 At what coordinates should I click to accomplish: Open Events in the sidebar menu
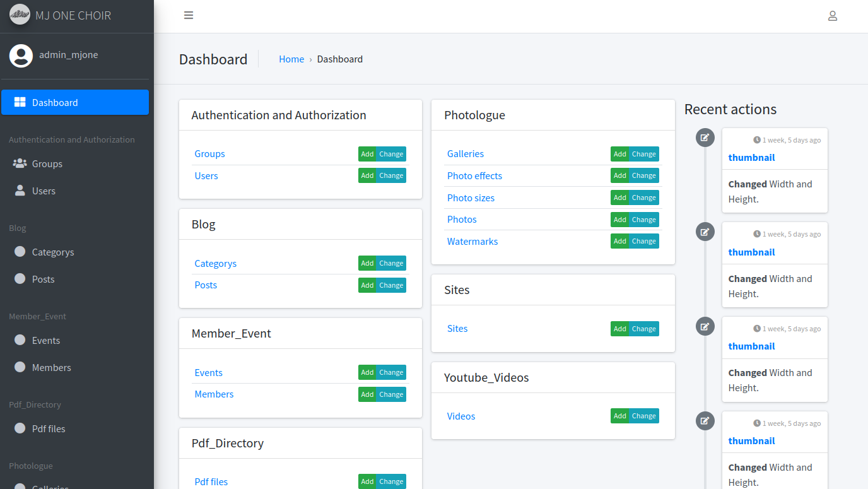[x=46, y=340]
